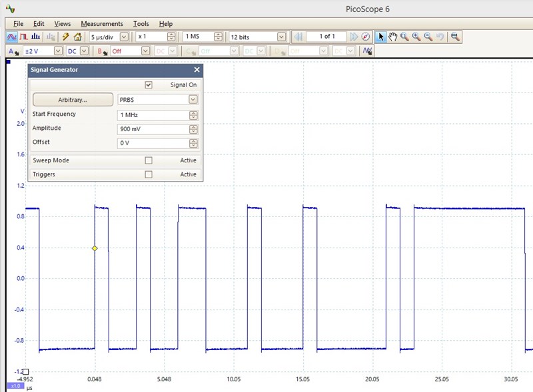The height and width of the screenshot is (392, 533).
Task: Click the Spectrum view histogram icon
Action: pyautogui.click(x=37, y=37)
